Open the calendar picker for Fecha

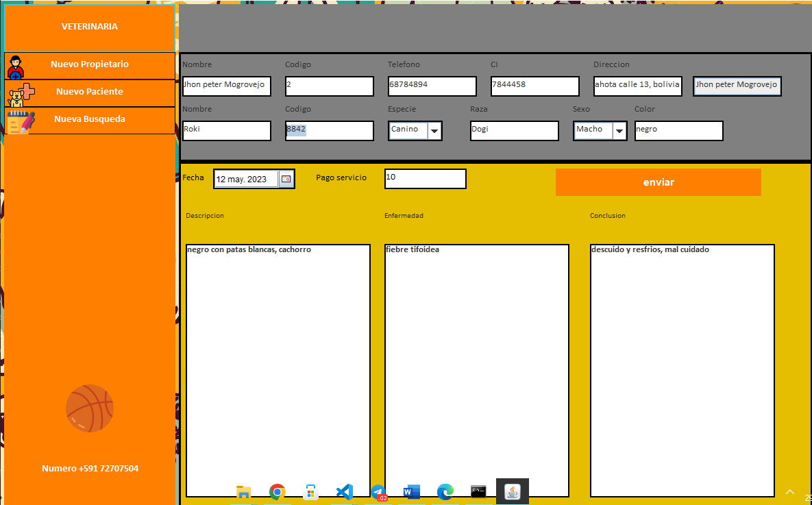point(286,180)
